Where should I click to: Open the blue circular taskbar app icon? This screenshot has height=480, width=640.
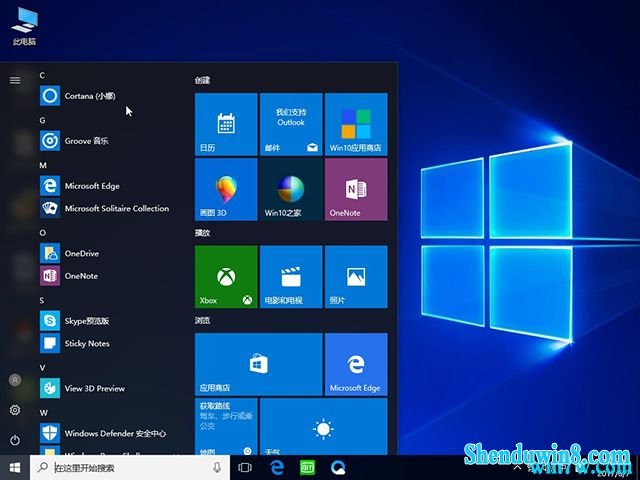coord(338,467)
